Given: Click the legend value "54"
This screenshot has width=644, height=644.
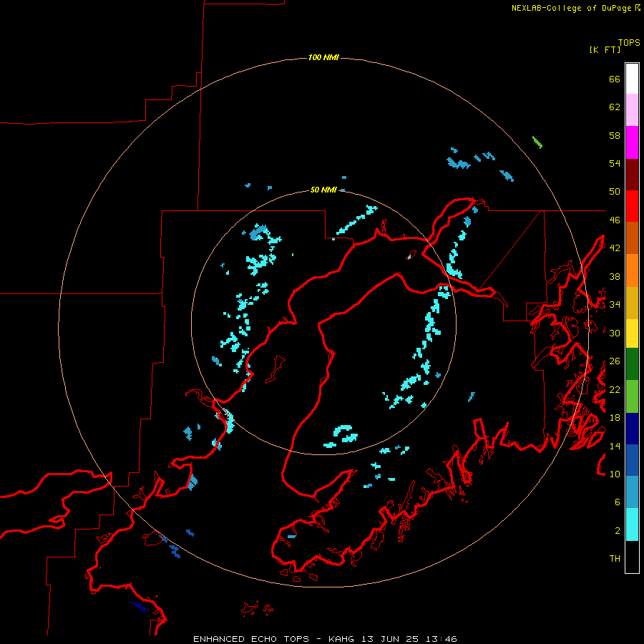Looking at the screenshot, I should pyautogui.click(x=615, y=163).
